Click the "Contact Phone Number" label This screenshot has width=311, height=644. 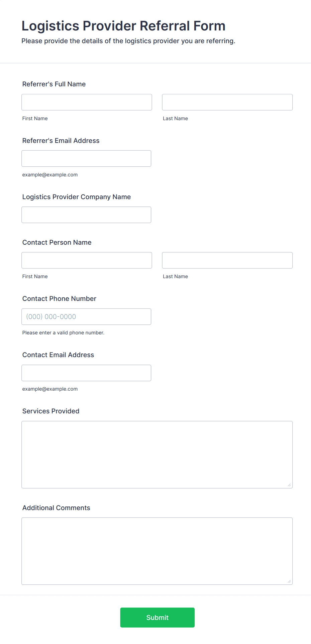point(59,299)
